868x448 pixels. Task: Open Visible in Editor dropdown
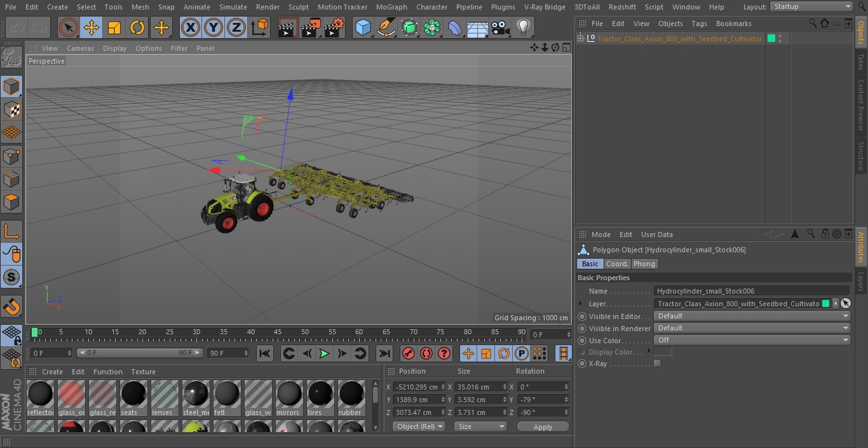752,316
